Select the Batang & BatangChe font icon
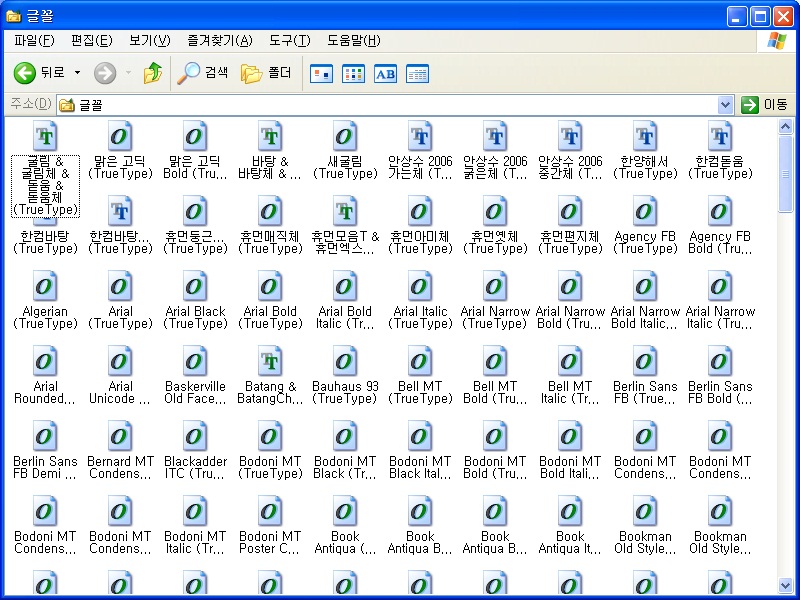Viewport: 800px width, 600px height. pos(270,361)
